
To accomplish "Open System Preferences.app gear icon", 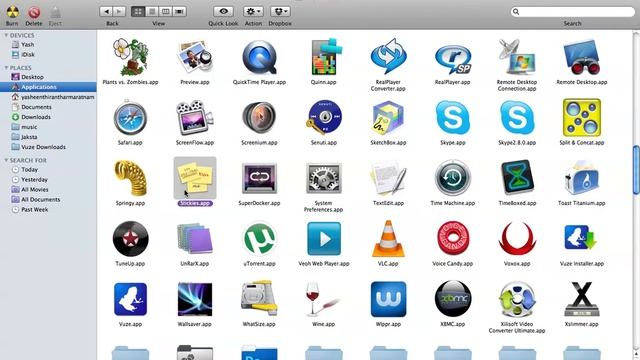I will (324, 178).
